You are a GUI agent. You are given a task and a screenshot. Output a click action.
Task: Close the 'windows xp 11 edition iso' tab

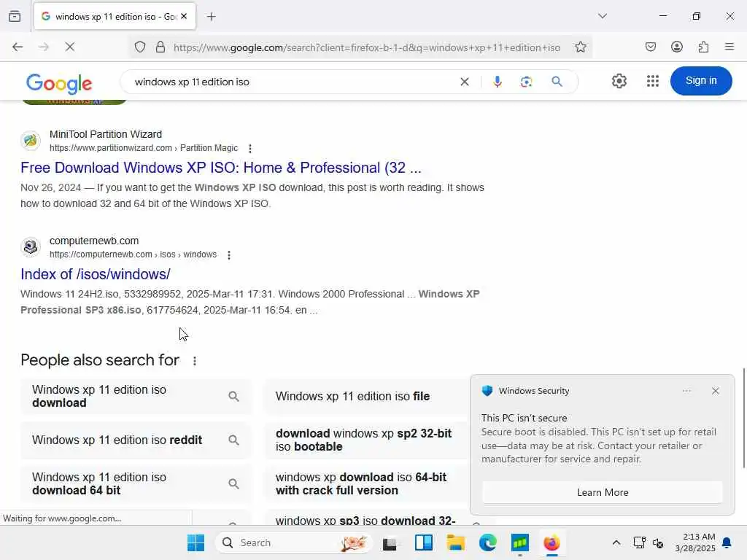(x=184, y=17)
